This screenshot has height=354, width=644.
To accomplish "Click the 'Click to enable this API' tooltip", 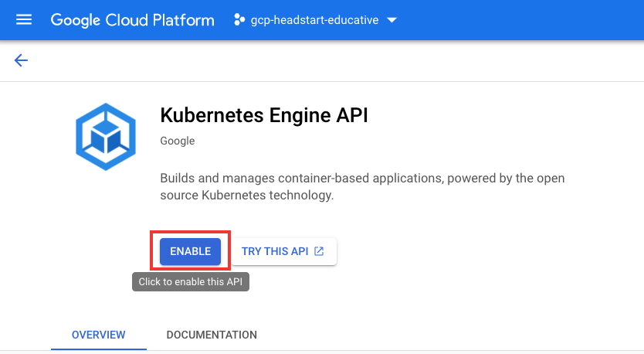I will pos(191,281).
